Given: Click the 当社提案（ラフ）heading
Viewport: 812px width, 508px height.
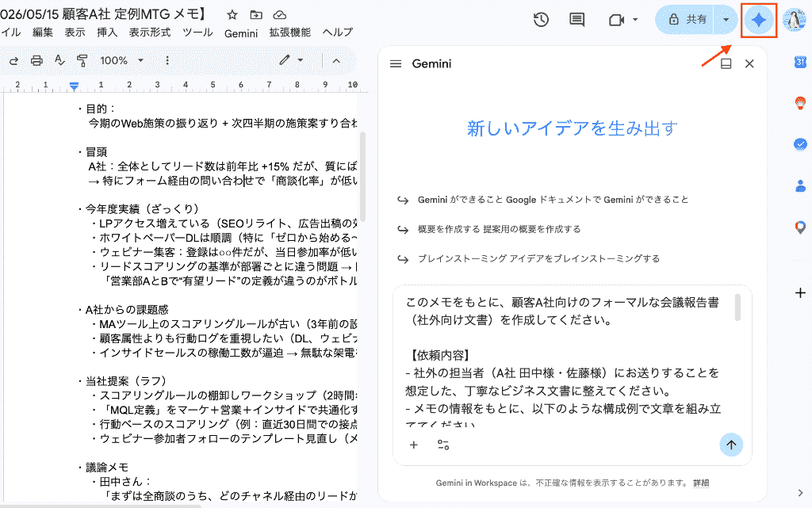Looking at the screenshot, I should [x=126, y=381].
